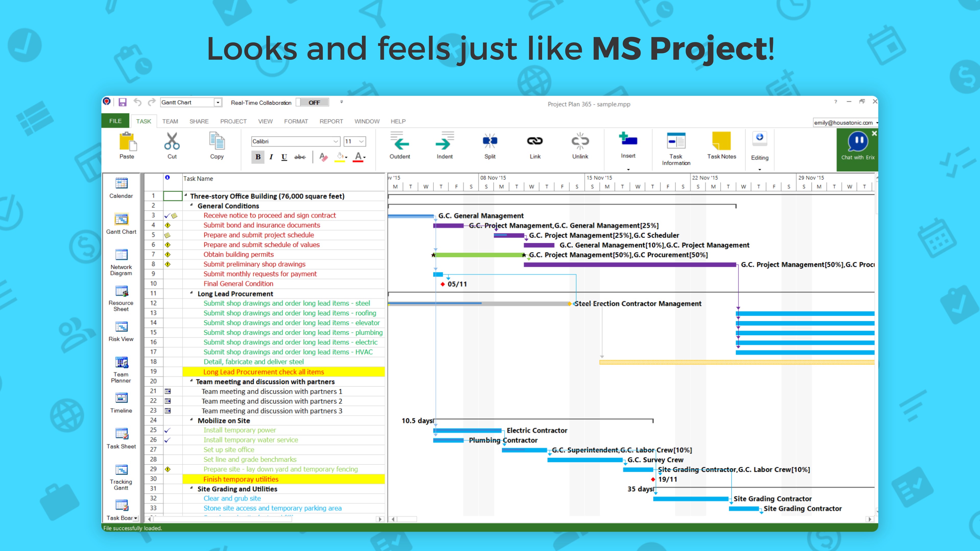Open the font size dropdown

click(x=361, y=141)
